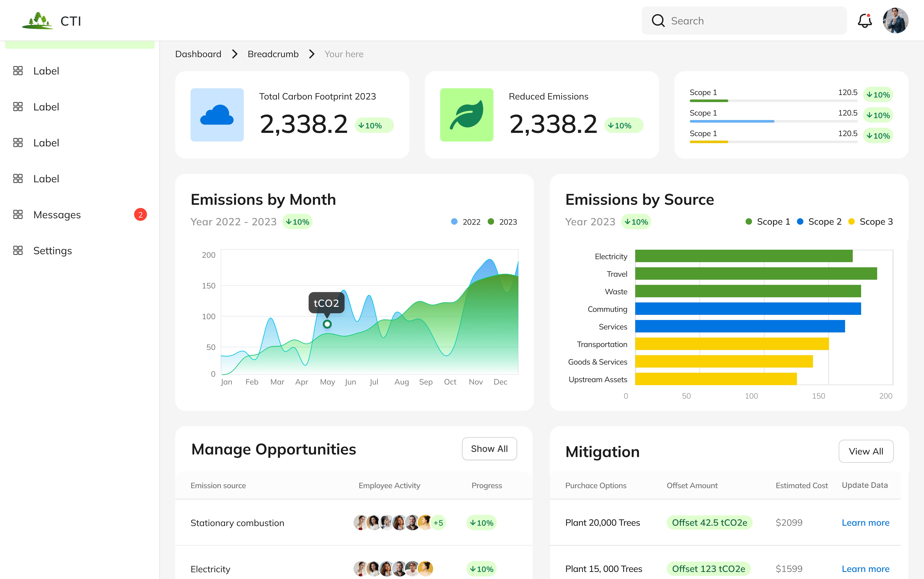This screenshot has height=579, width=924.
Task: Click the +5 more employees badge
Action: (x=438, y=523)
